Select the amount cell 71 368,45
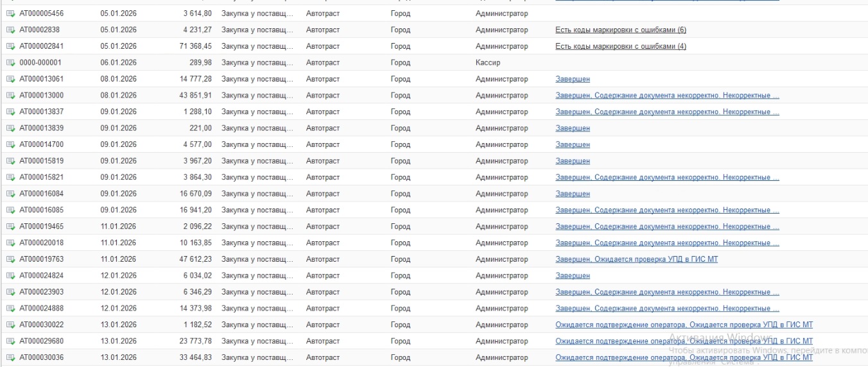The image size is (868, 367). 195,46
